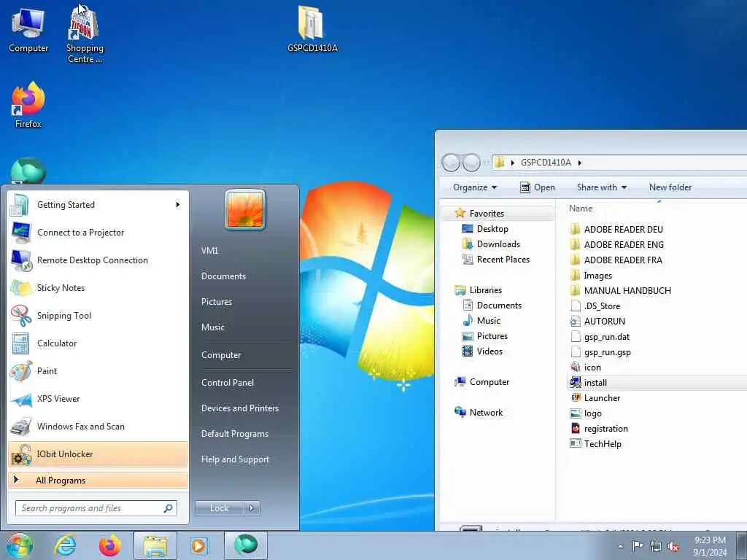Click the user account picture in the Start menu

(245, 209)
